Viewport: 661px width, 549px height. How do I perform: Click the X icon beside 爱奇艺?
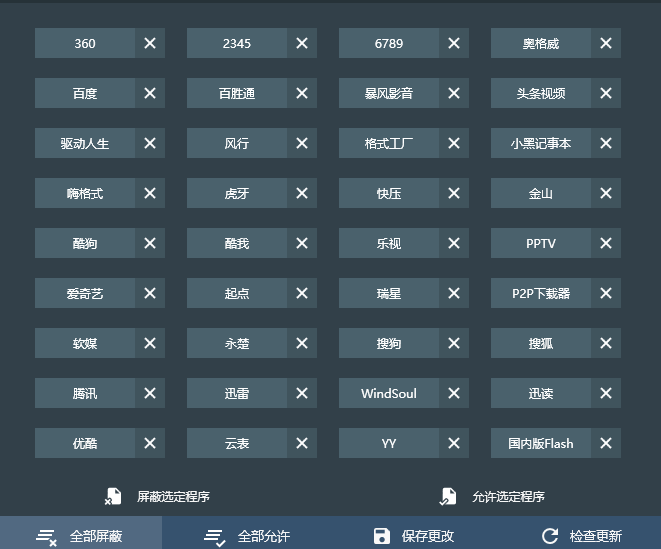pyautogui.click(x=150, y=293)
